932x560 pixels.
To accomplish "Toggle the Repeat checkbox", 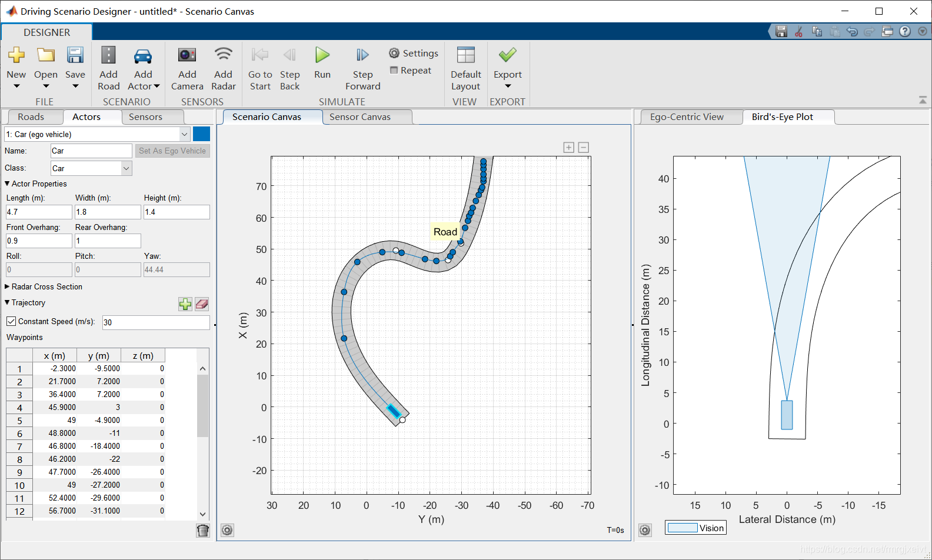I will coord(394,70).
